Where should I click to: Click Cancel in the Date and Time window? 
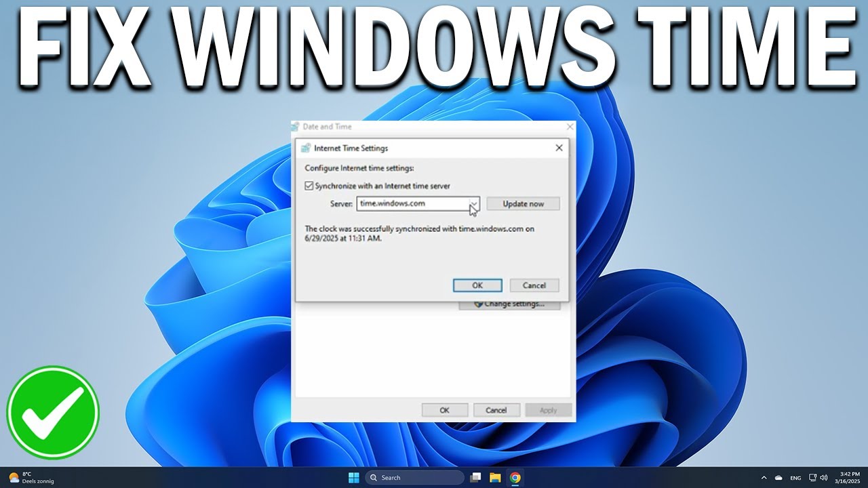(496, 410)
